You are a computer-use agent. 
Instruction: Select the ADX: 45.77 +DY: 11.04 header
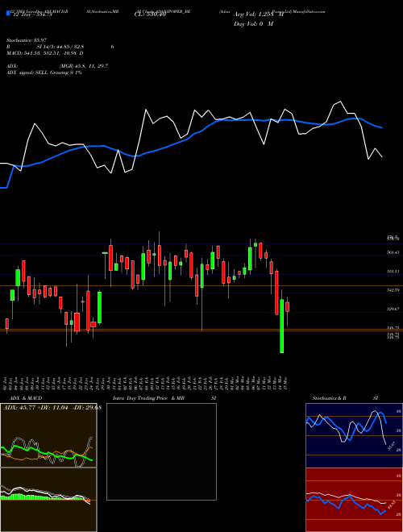(x=51, y=408)
